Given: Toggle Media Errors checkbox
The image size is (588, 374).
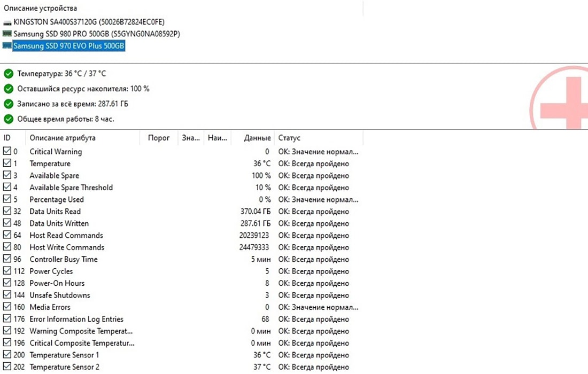Looking at the screenshot, I should (x=7, y=307).
